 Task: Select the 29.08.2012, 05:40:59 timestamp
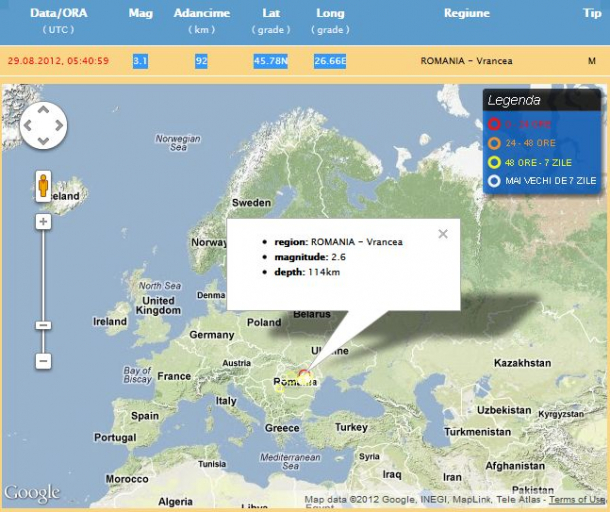[x=58, y=61]
